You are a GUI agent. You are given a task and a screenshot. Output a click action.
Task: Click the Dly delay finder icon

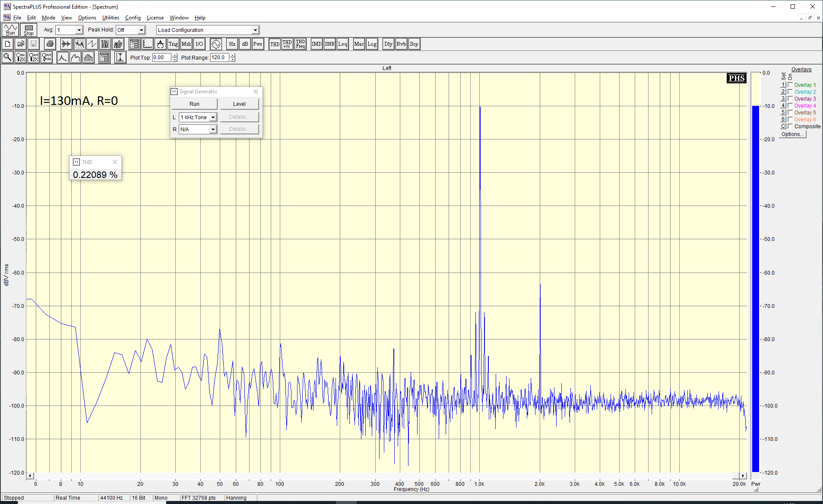388,44
